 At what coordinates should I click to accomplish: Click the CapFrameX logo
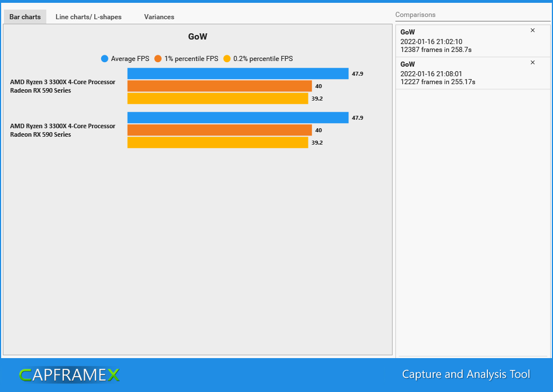(x=69, y=374)
